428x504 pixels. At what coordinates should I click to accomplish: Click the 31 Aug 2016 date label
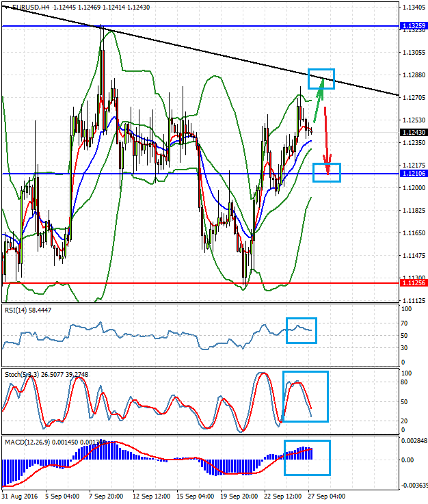pyautogui.click(x=19, y=496)
